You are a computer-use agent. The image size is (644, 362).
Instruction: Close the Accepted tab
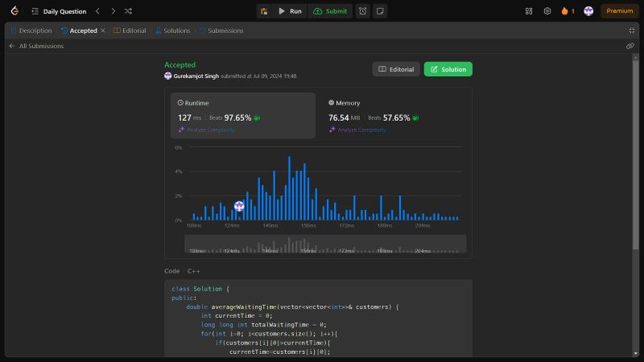(103, 31)
